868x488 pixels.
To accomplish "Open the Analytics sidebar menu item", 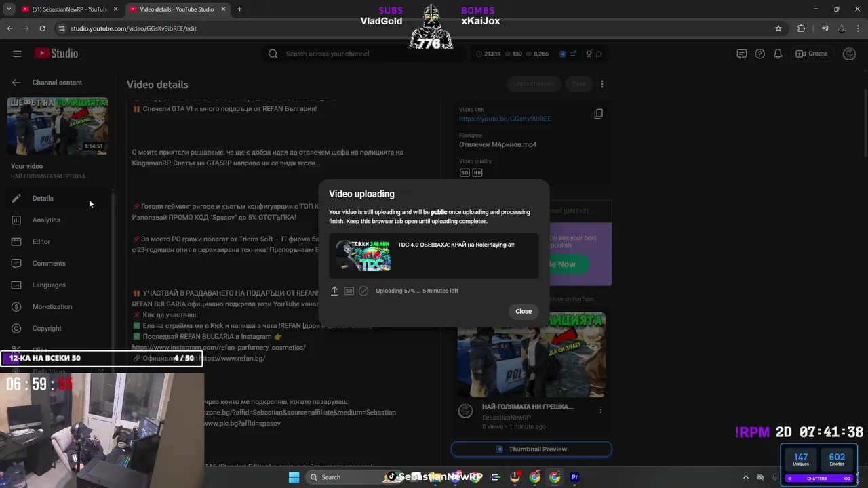I will [46, 220].
